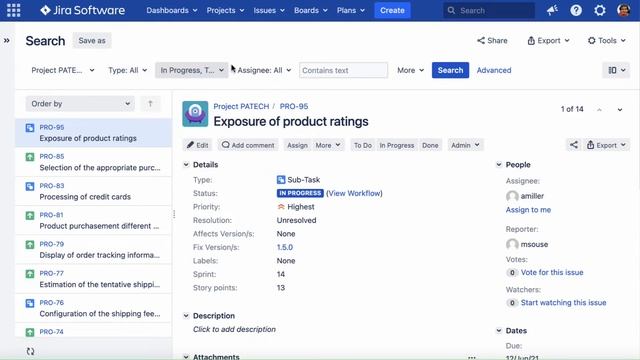Click amiller assignee avatar
640x360 pixels.
click(x=512, y=196)
